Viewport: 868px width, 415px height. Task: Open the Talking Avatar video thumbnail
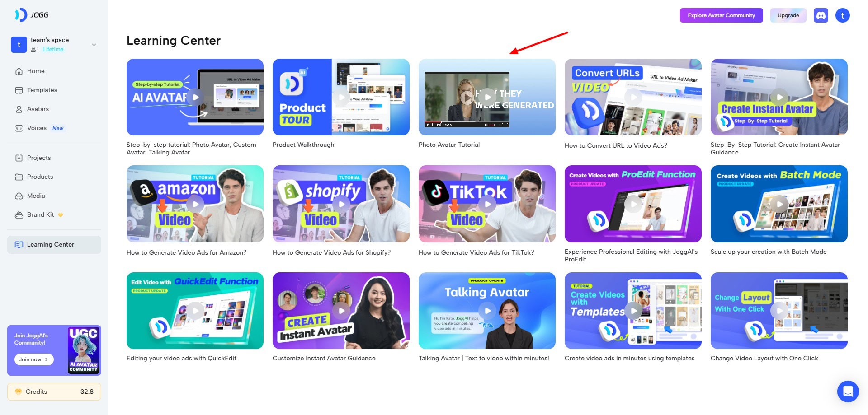(x=487, y=311)
